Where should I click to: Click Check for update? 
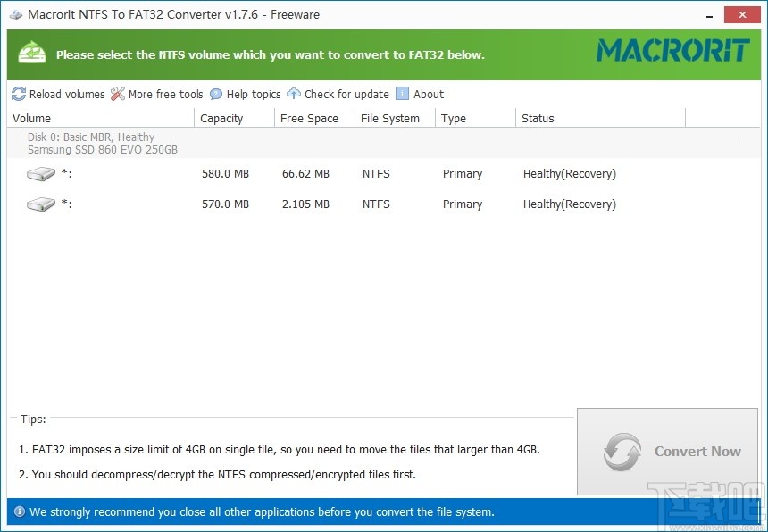click(346, 94)
